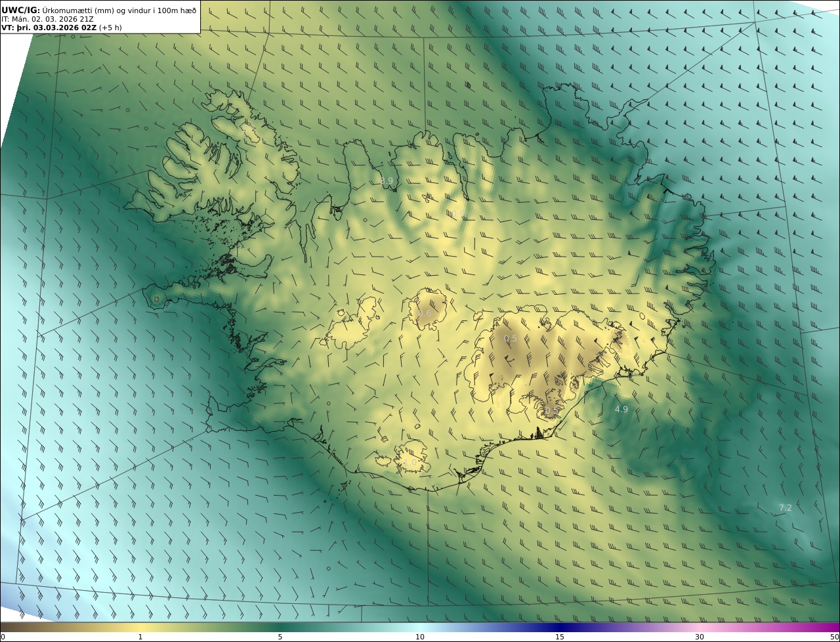The image size is (840, 642).
Task: Select the "VT: þri. 03.03.2026 02Z" valid time
Action: [x=49, y=28]
